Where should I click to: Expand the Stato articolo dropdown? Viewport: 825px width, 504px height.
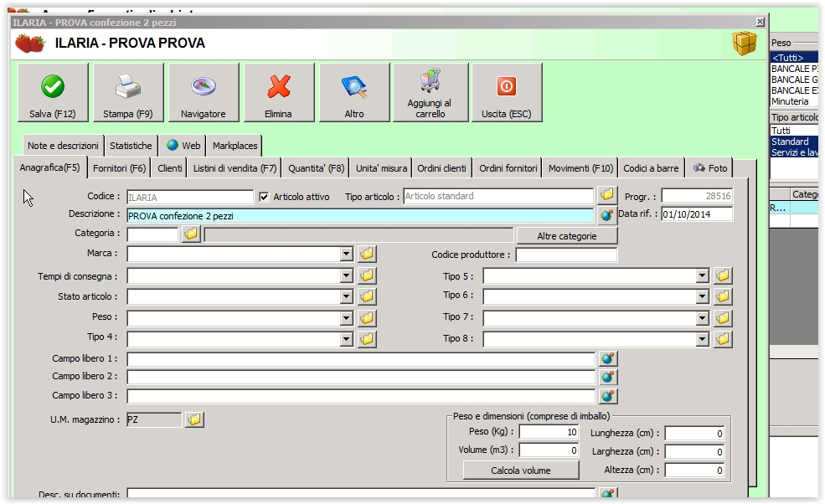[x=346, y=296]
